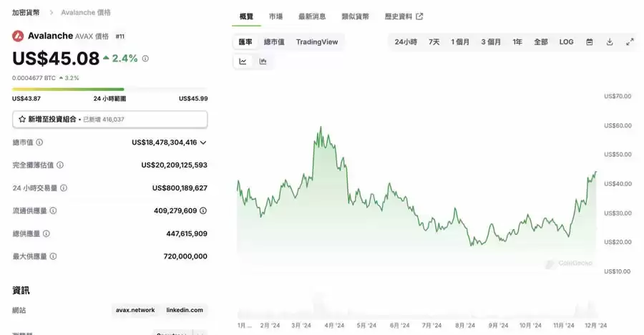Click the US$20,209,125,593 value
This screenshot has height=335, width=644.
pos(174,165)
